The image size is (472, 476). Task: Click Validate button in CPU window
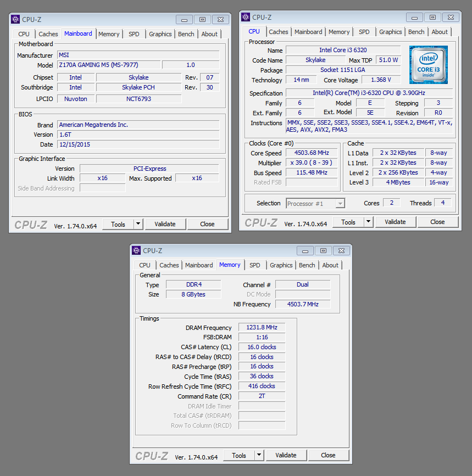coord(395,222)
